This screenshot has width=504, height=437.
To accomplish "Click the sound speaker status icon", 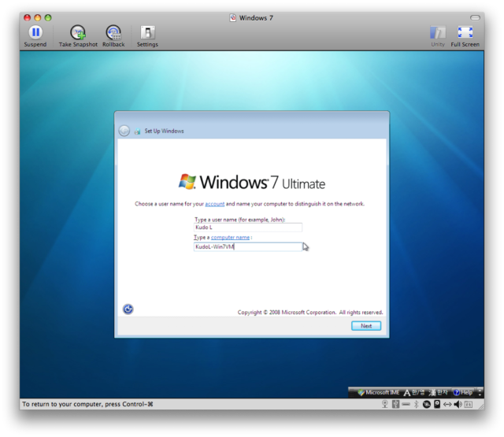I will pos(458,404).
